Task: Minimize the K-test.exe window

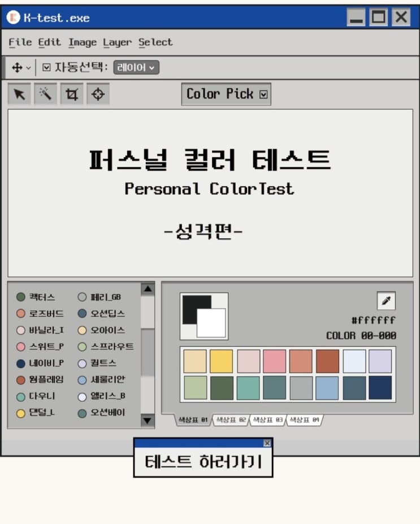Action: click(356, 17)
